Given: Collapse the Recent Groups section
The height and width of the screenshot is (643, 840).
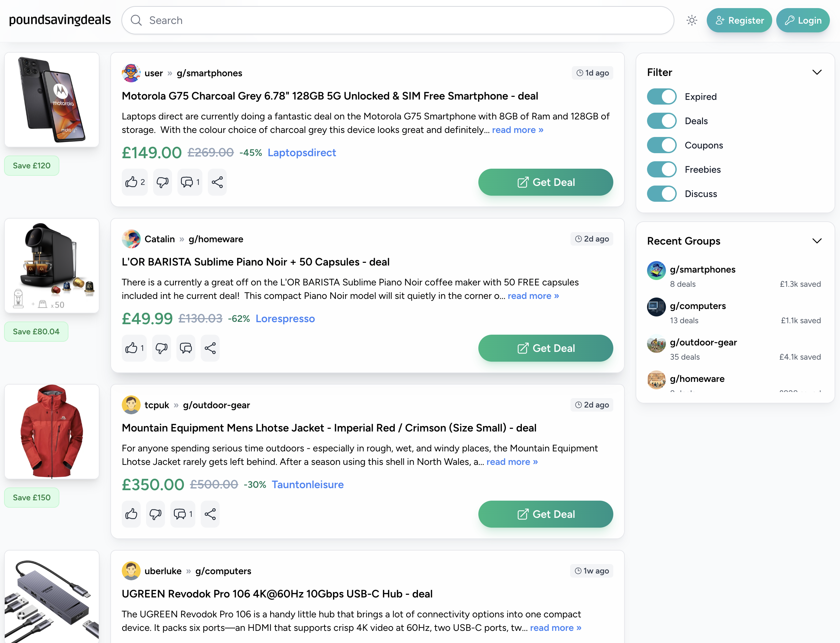Looking at the screenshot, I should pyautogui.click(x=817, y=241).
